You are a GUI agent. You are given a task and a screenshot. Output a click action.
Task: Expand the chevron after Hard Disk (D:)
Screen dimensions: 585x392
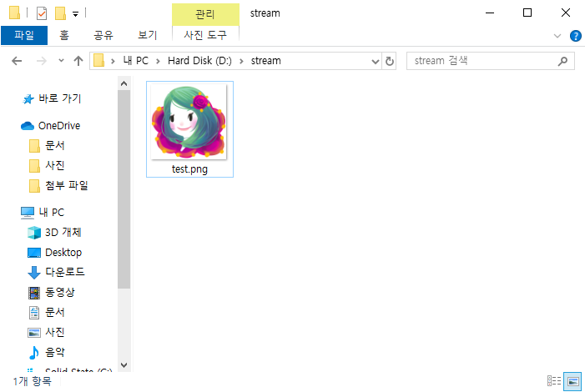click(241, 61)
